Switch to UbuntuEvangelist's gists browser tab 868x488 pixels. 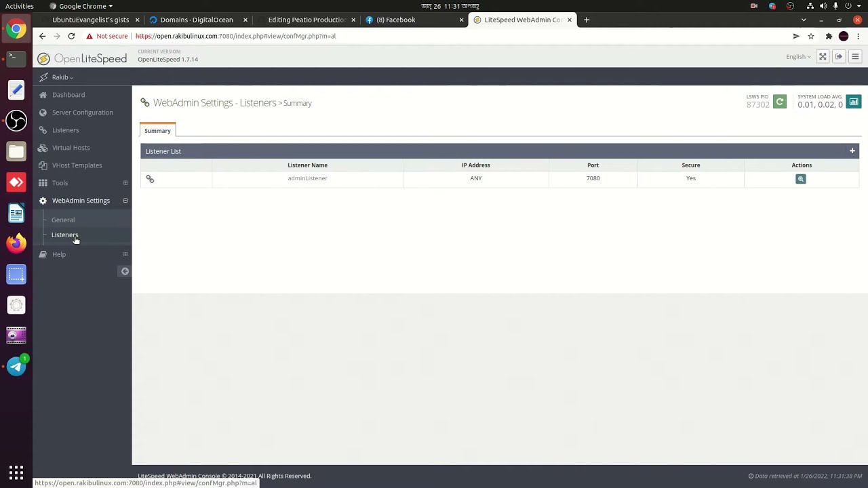click(x=89, y=20)
